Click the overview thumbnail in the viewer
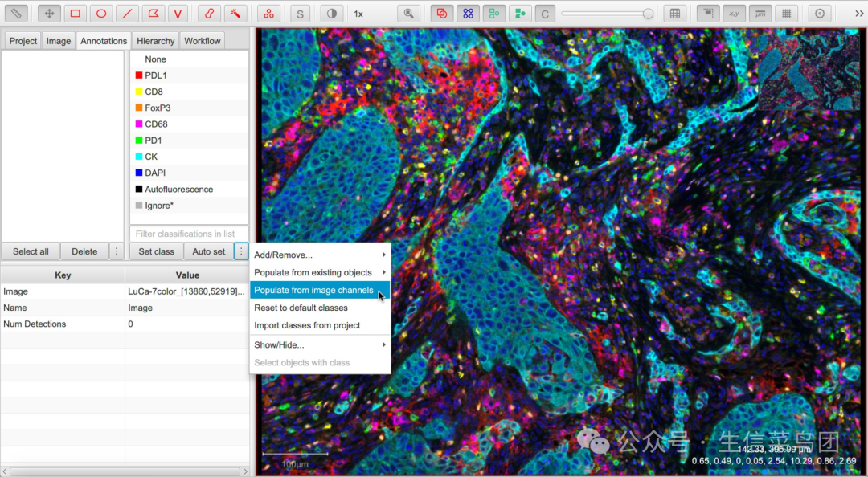 click(809, 72)
